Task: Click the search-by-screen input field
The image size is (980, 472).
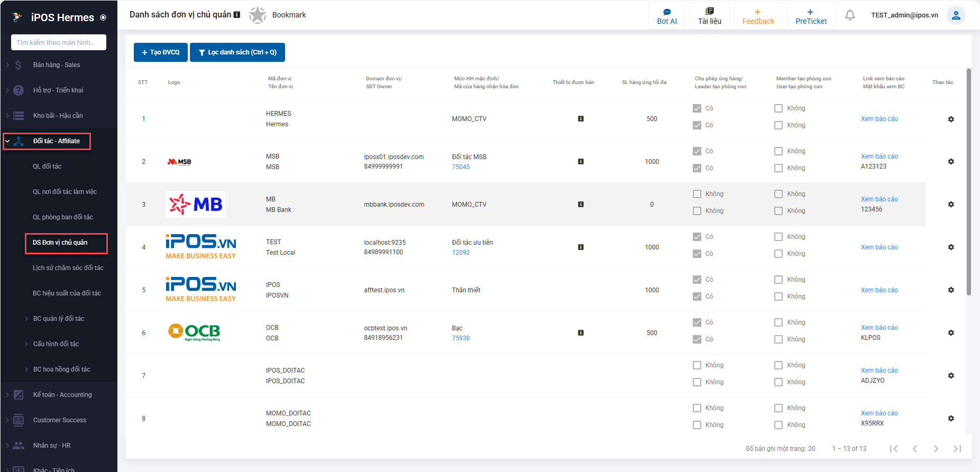Action: [x=59, y=42]
